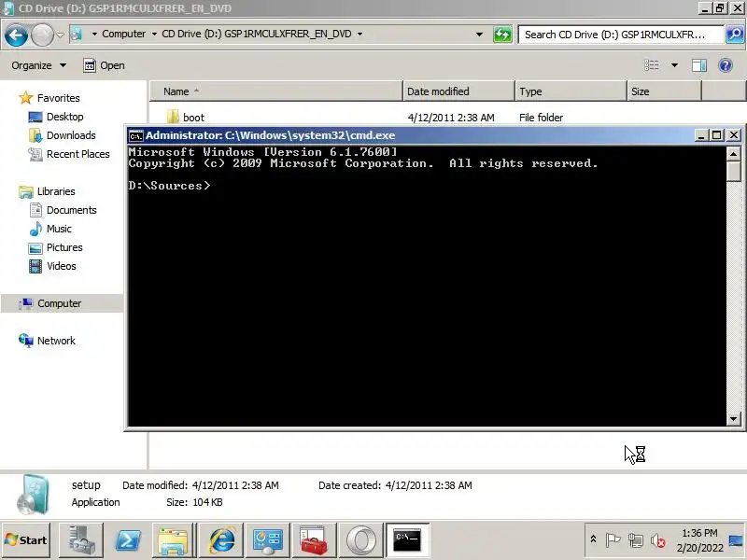Open the more view options dropdown arrow
This screenshot has width=747, height=560.
674,65
